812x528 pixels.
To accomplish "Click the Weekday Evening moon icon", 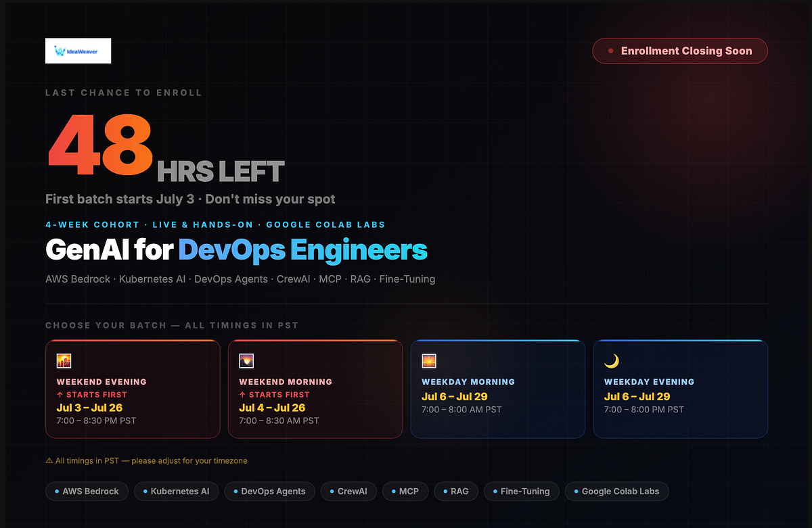I will pos(612,362).
